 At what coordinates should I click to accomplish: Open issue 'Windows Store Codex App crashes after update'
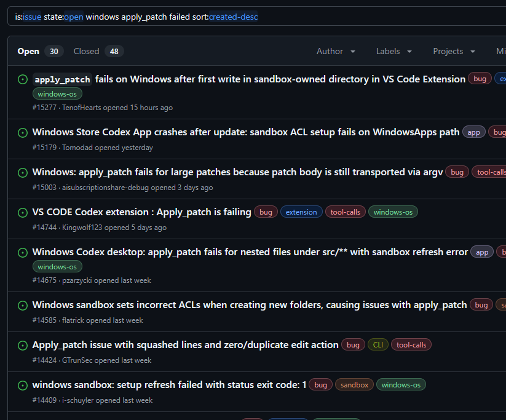245,132
